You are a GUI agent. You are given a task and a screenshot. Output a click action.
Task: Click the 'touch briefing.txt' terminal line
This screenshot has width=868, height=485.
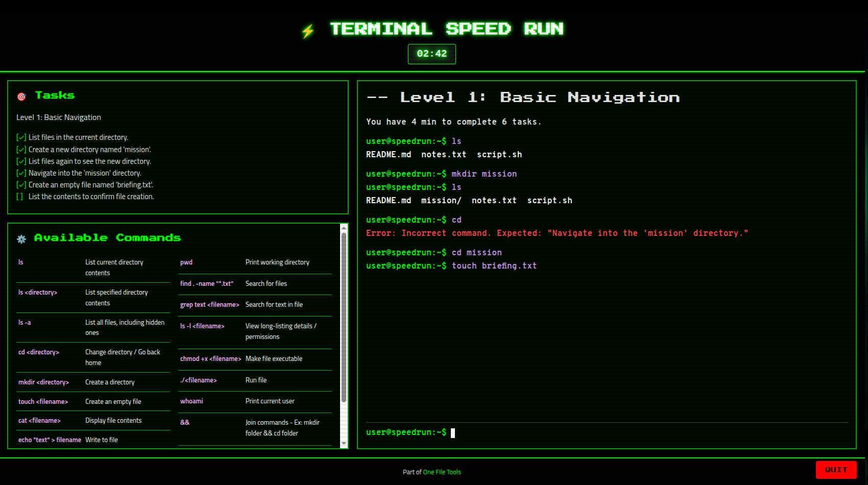(451, 266)
